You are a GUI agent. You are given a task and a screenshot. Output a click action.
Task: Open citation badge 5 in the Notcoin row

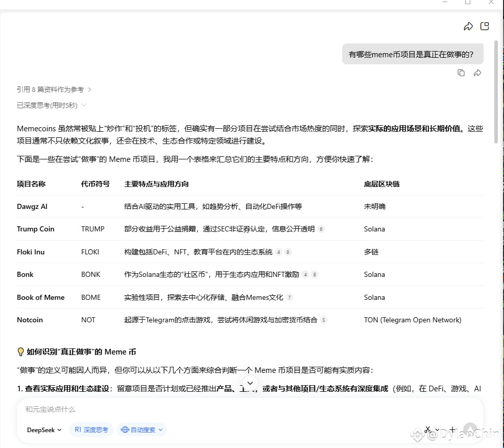tap(324, 320)
